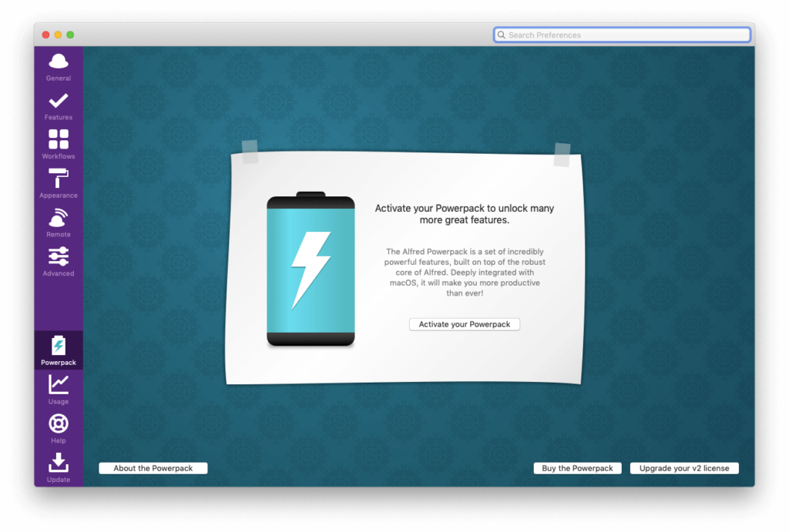789x532 pixels.
Task: Focus the Search Preferences field
Action: [622, 35]
